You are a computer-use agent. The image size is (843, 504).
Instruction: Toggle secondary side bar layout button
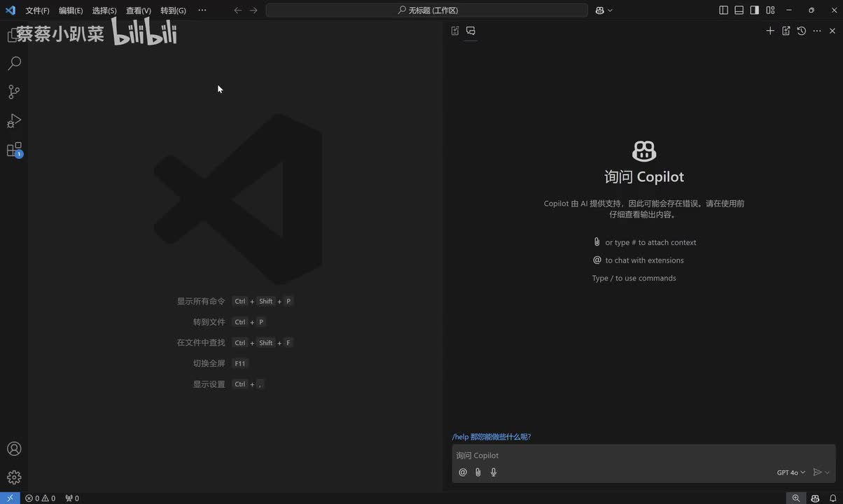click(x=755, y=10)
